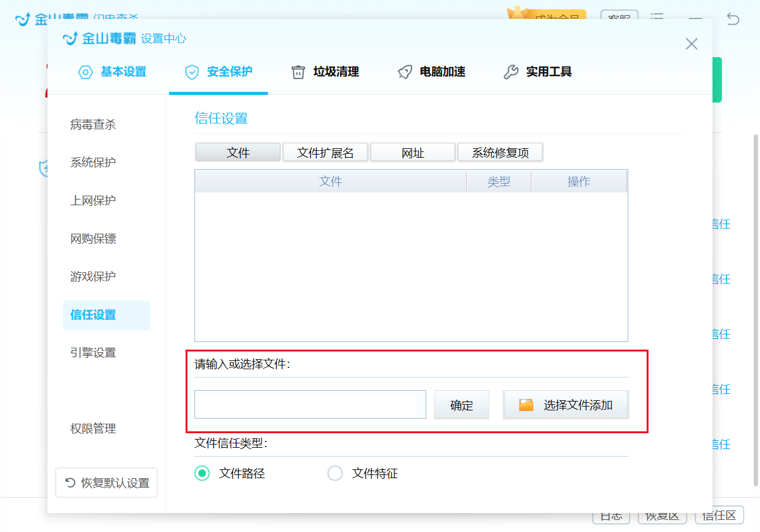Screen dimensions: 760x532
Task: Select the 文件特征 radio button
Action: coord(335,473)
